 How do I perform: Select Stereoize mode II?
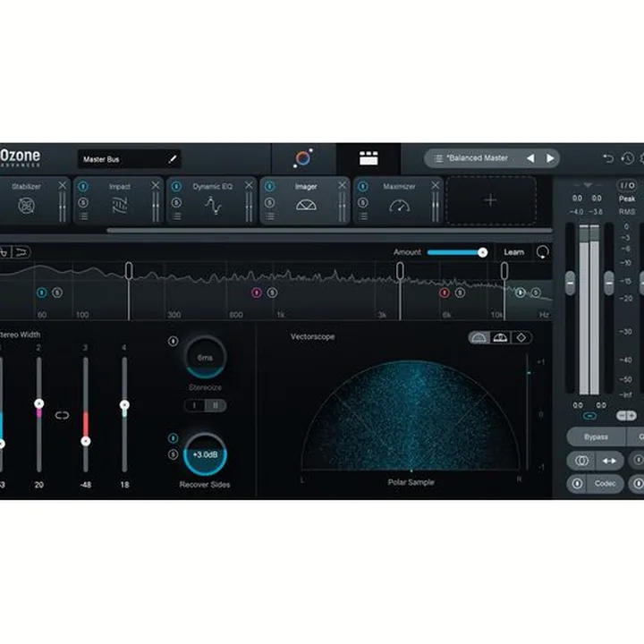coord(216,405)
